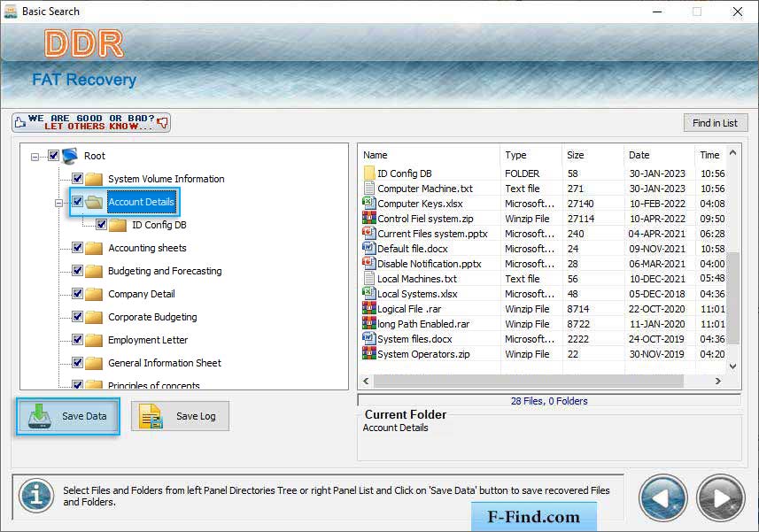Click the Default file.docx Word icon
759x532 pixels.
pyautogui.click(x=368, y=248)
